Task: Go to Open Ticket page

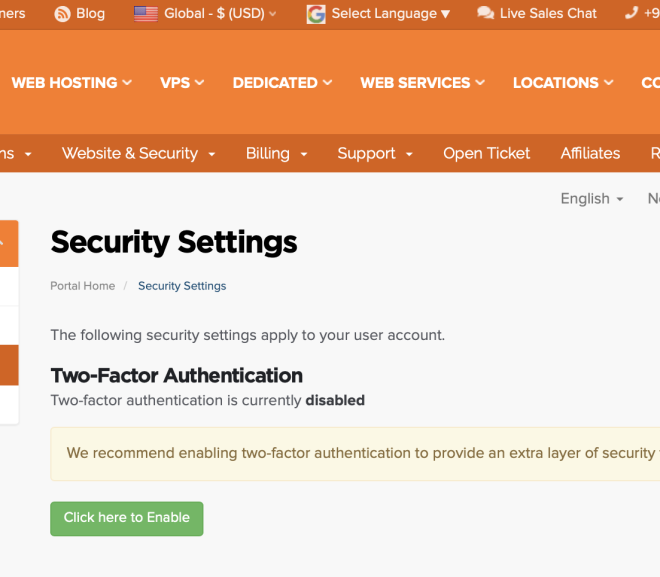Action: click(487, 154)
